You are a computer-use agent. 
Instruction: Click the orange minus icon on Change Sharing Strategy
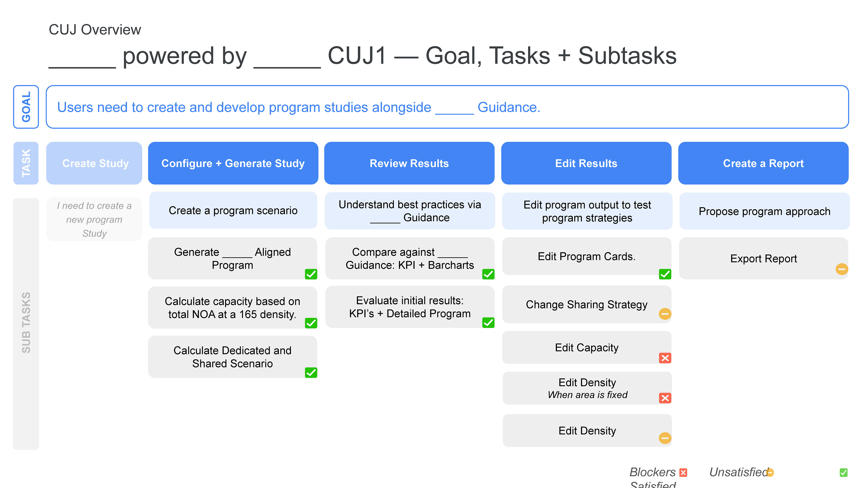(x=665, y=314)
